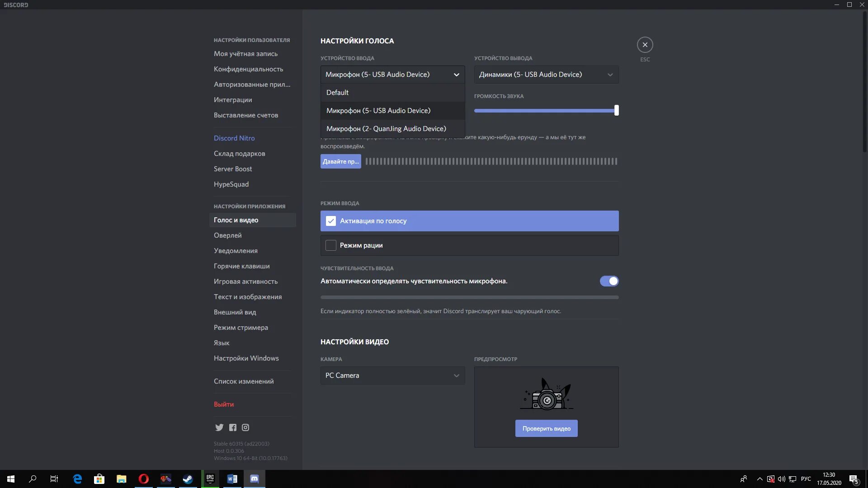Enable the Режим рации checkbox
The width and height of the screenshot is (868, 488).
coord(330,245)
